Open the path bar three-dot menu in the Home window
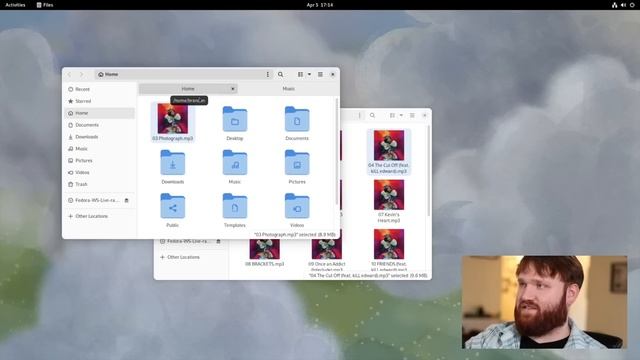This screenshot has height=360, width=640. 268,74
